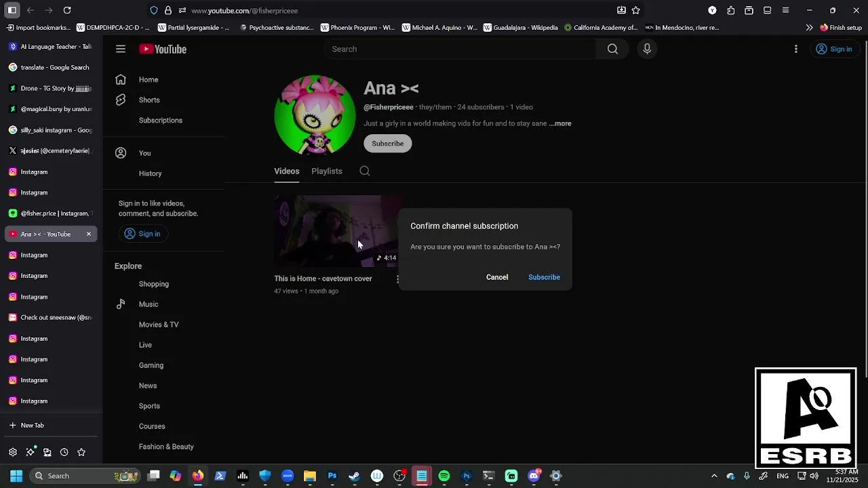Switch to silly_saki instagram Google tab
The image size is (868, 488).
[x=51, y=130]
